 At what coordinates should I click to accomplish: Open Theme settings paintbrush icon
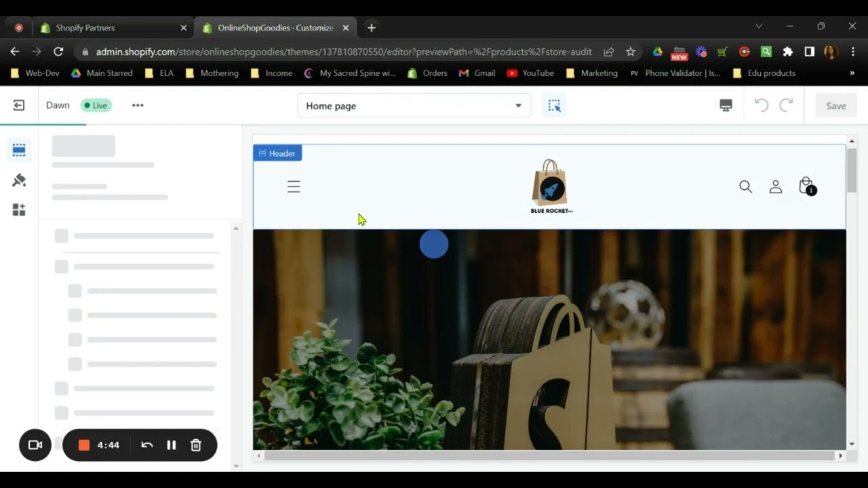tap(19, 180)
